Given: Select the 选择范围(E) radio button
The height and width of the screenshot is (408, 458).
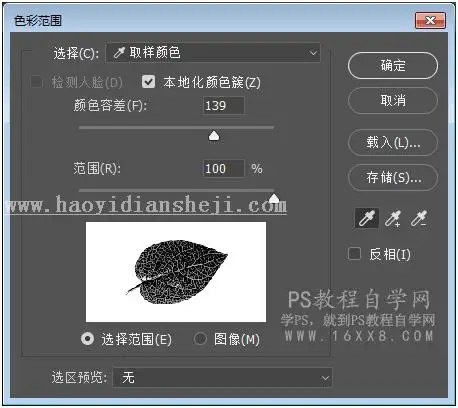Looking at the screenshot, I should tap(87, 339).
